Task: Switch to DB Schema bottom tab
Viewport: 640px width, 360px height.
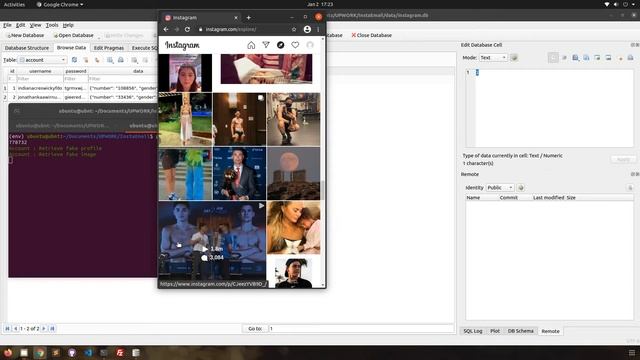Action: pos(520,331)
